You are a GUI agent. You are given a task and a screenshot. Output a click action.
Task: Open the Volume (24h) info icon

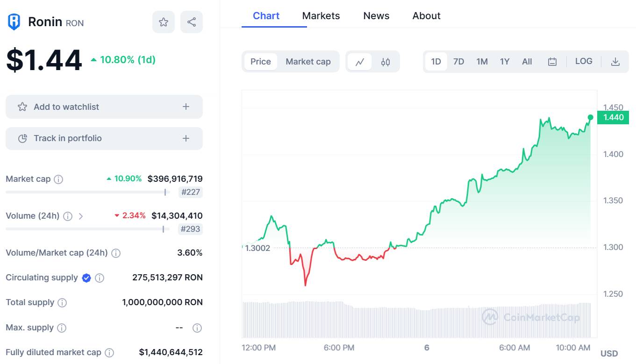(68, 216)
